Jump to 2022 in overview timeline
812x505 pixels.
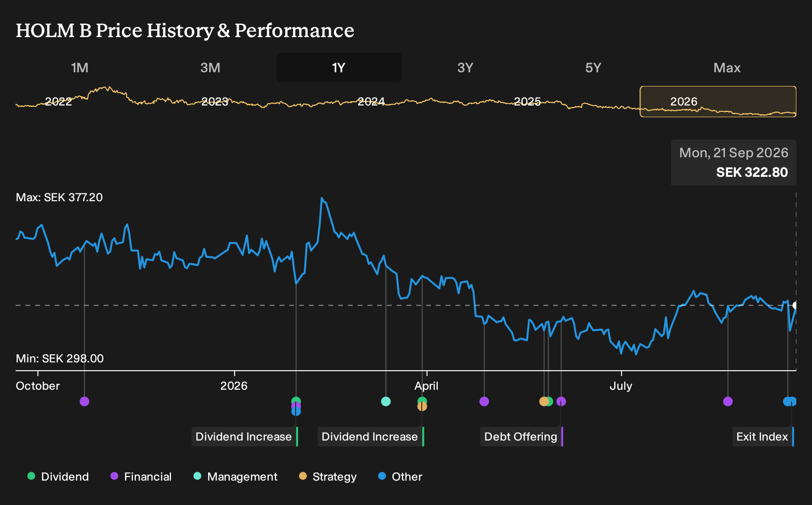[58, 102]
